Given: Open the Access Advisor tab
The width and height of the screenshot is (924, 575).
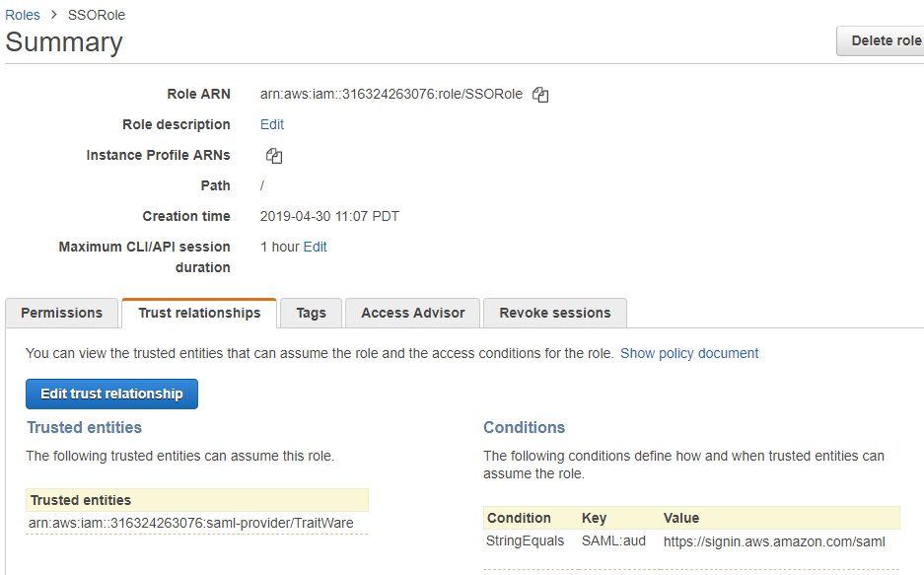Looking at the screenshot, I should pos(412,313).
